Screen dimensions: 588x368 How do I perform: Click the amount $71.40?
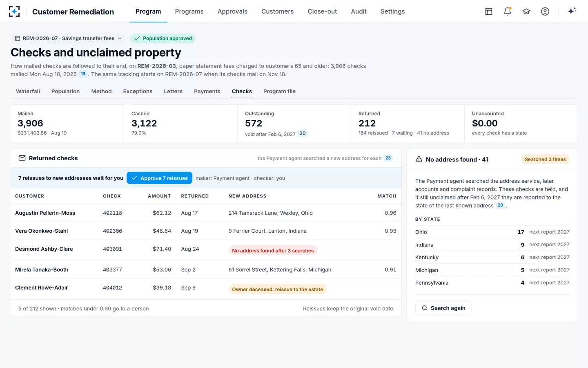point(162,249)
